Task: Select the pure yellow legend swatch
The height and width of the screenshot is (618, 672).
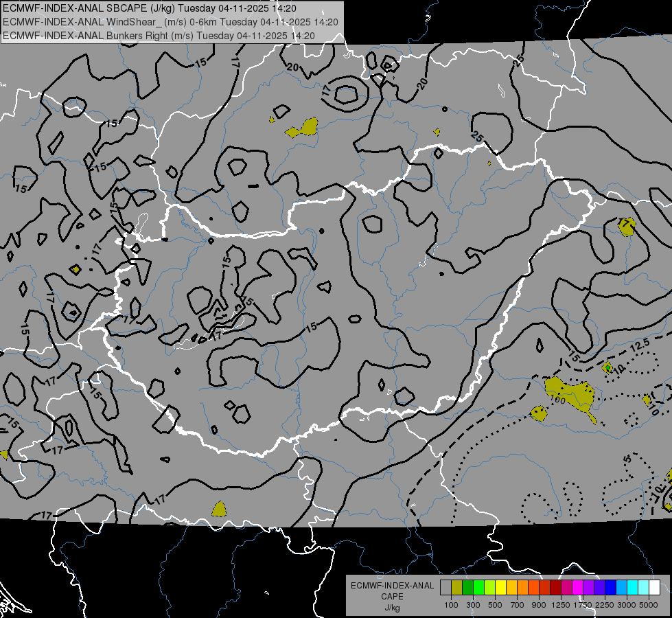Action: pos(501,588)
